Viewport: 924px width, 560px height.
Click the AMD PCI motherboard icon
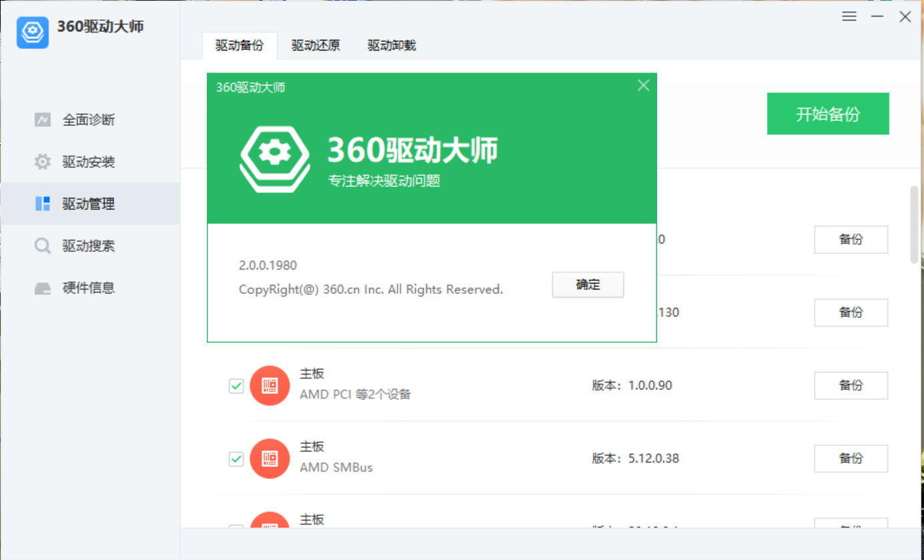[x=270, y=385]
